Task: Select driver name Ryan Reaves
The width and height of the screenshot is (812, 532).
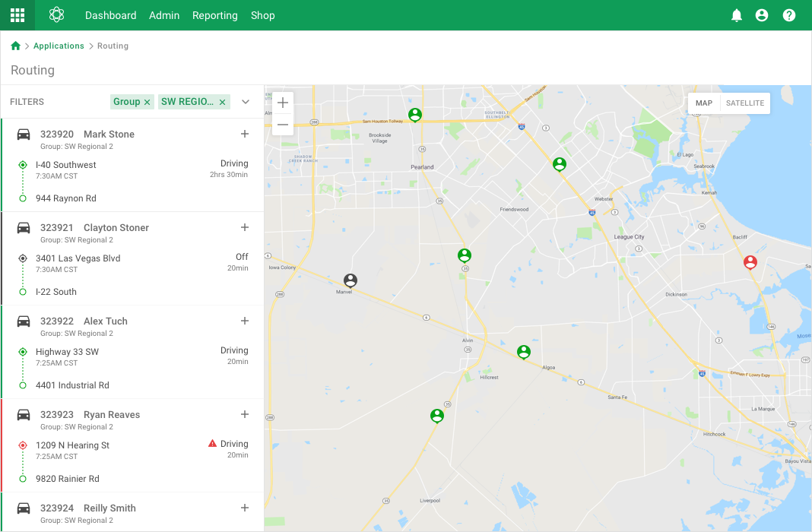Action: coord(112,414)
